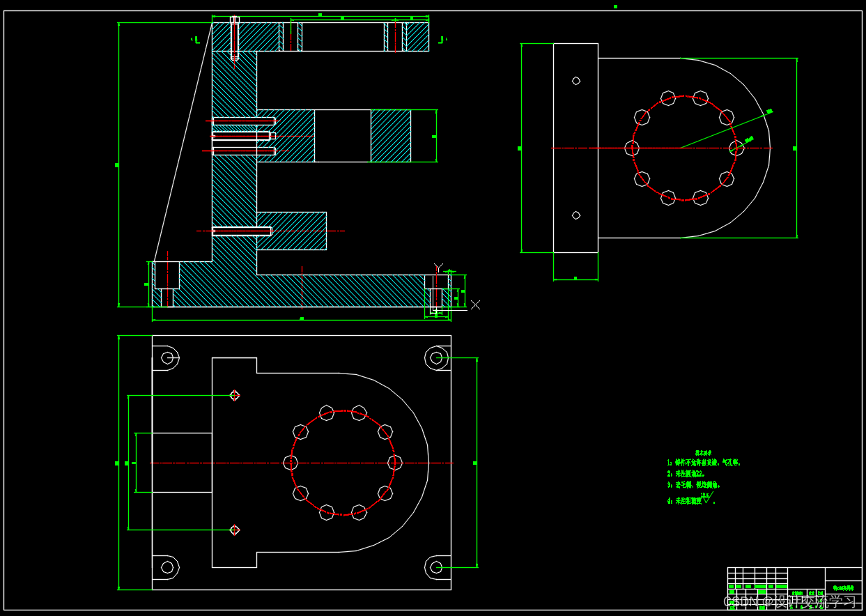Viewport: 866px width, 616px height.
Task: Pick the red bolt-circle in the top-right view
Action: pyautogui.click(x=684, y=148)
